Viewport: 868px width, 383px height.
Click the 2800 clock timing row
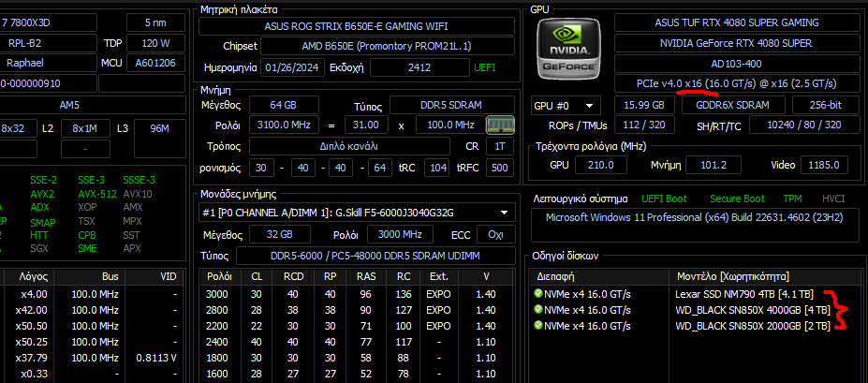click(x=357, y=310)
